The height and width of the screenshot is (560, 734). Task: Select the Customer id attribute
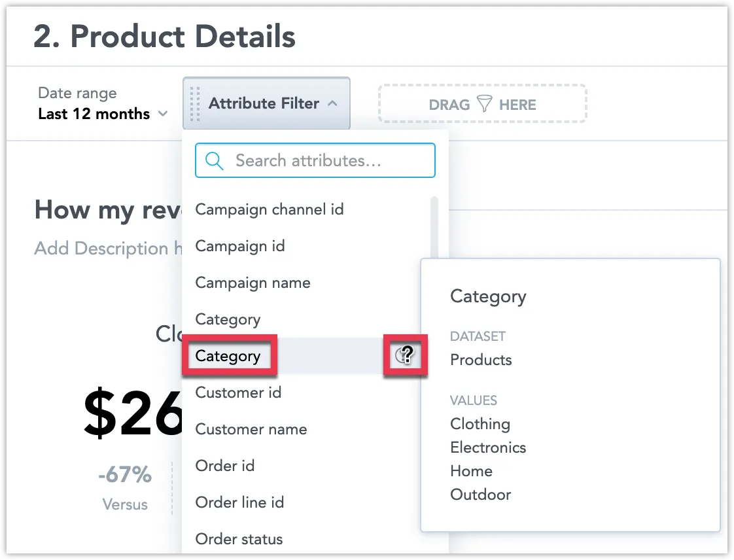(x=238, y=393)
